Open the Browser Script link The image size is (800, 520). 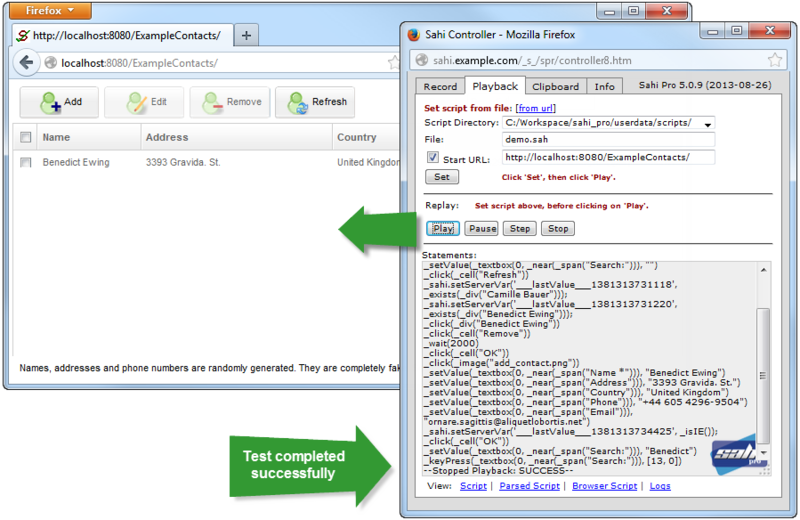coord(605,486)
